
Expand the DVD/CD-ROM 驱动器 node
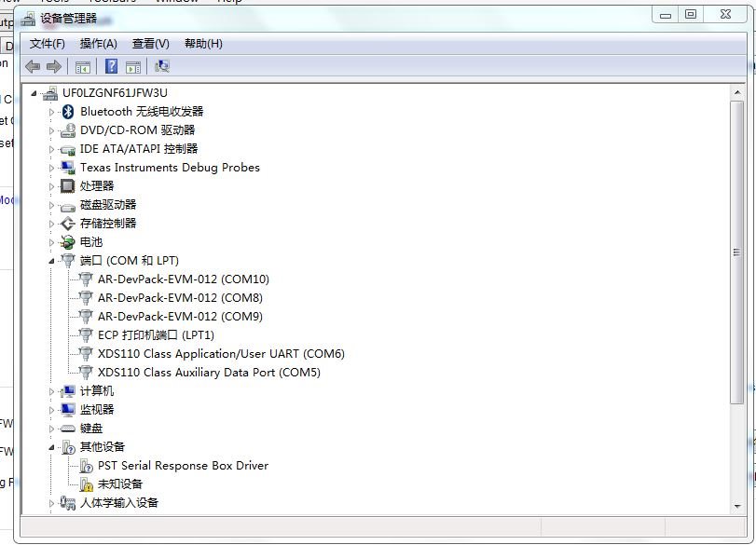[51, 130]
